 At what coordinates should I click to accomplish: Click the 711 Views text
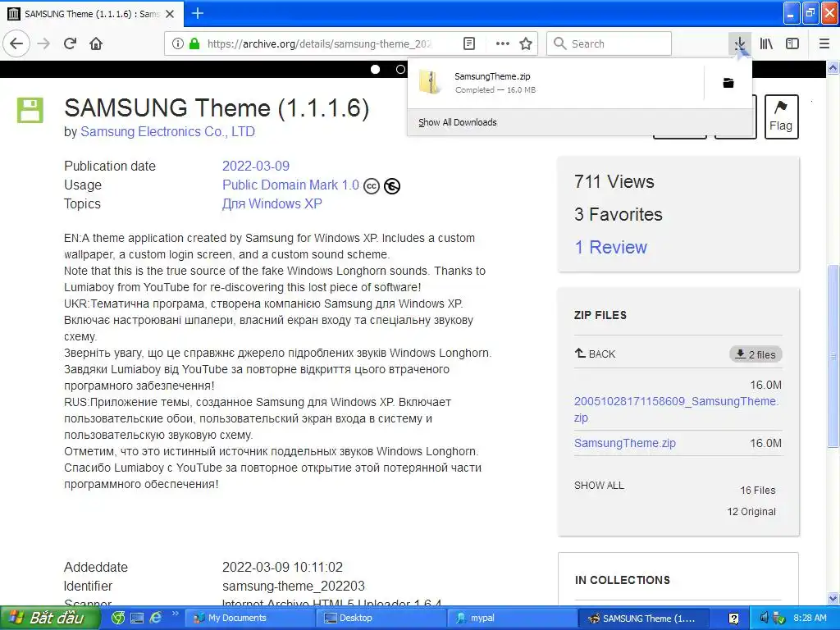click(x=614, y=181)
